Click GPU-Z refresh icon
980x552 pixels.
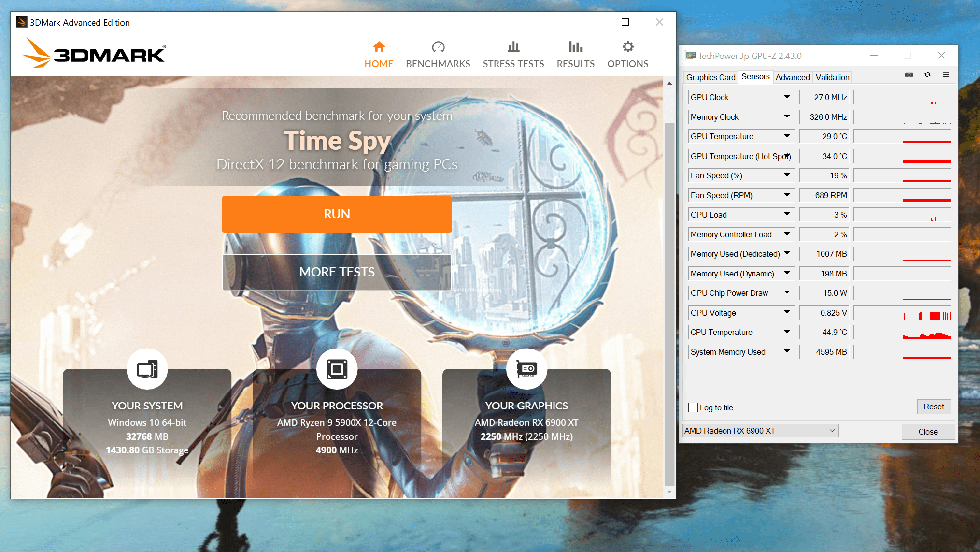[x=927, y=75]
